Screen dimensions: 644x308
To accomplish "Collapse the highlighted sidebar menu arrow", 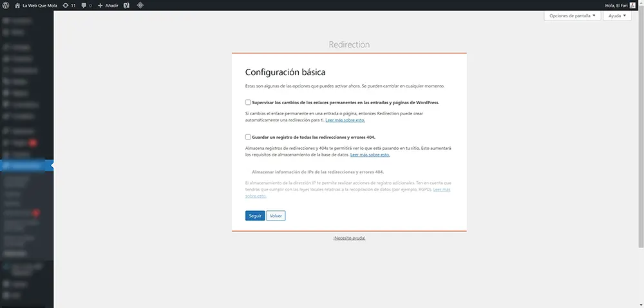I will [x=52, y=166].
